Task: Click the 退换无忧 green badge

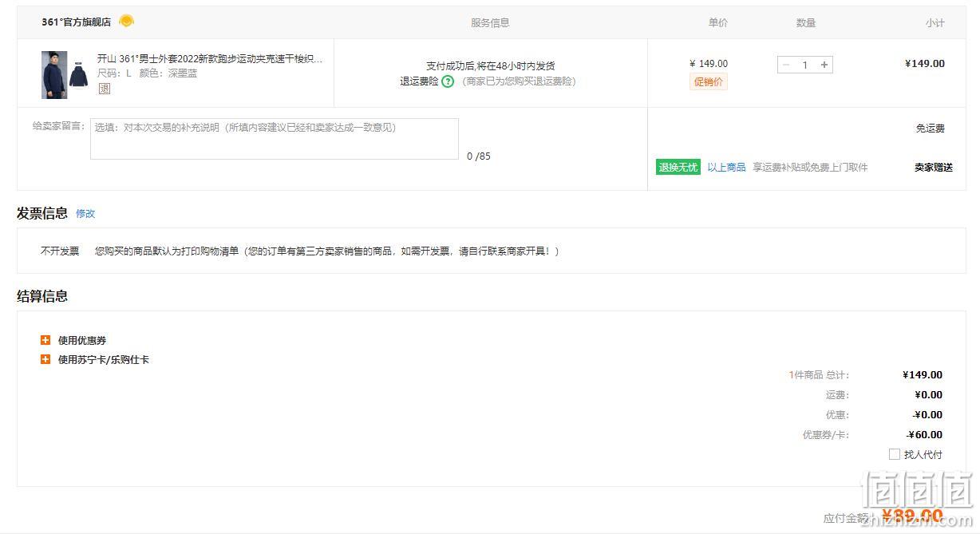Action: [678, 167]
